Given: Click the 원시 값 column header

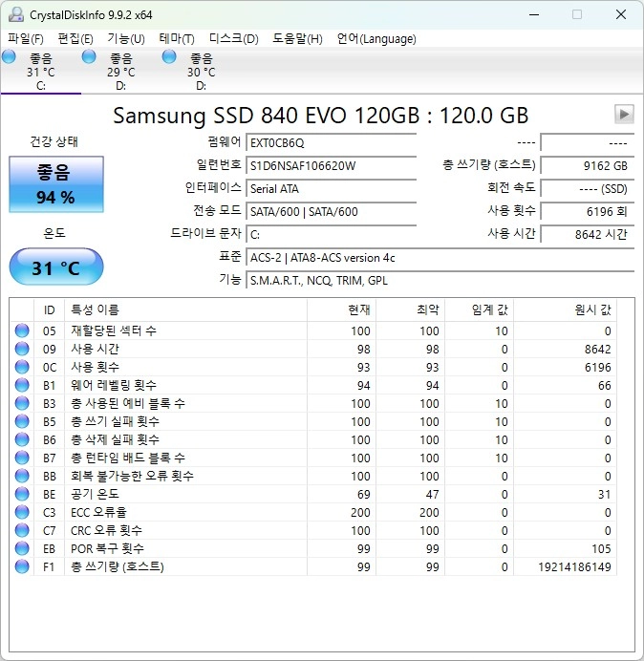Looking at the screenshot, I should pyautogui.click(x=565, y=309).
